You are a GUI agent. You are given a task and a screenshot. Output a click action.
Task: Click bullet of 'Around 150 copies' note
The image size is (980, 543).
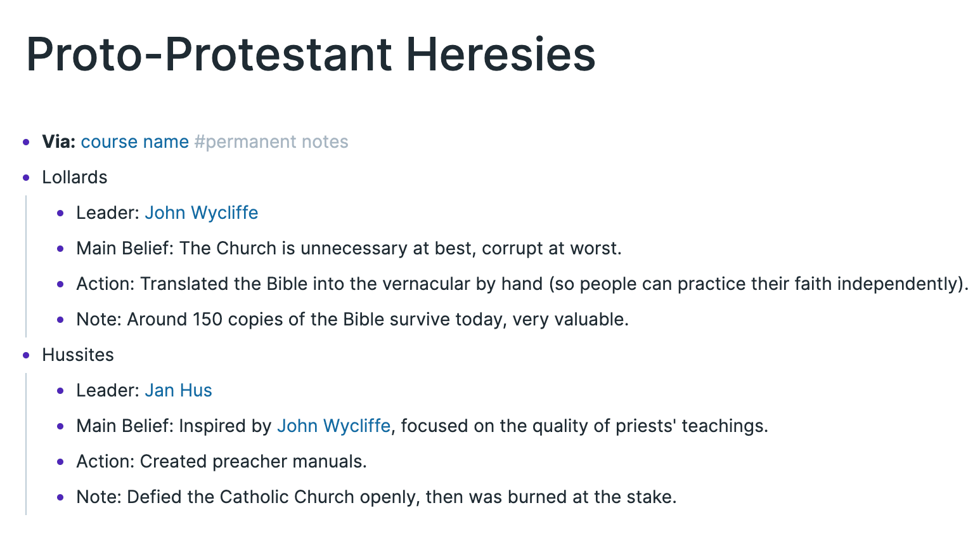pyautogui.click(x=60, y=320)
